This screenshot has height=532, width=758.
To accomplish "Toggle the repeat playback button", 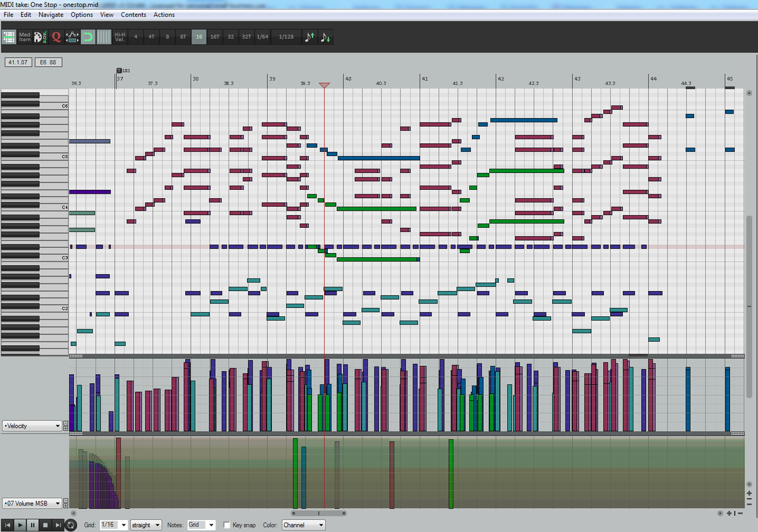I will point(69,524).
